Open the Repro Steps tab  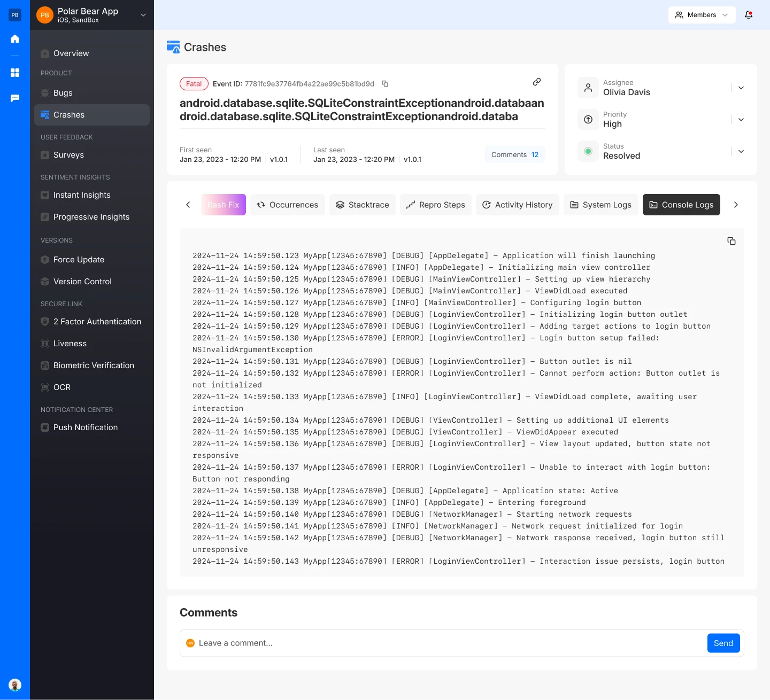coord(435,205)
